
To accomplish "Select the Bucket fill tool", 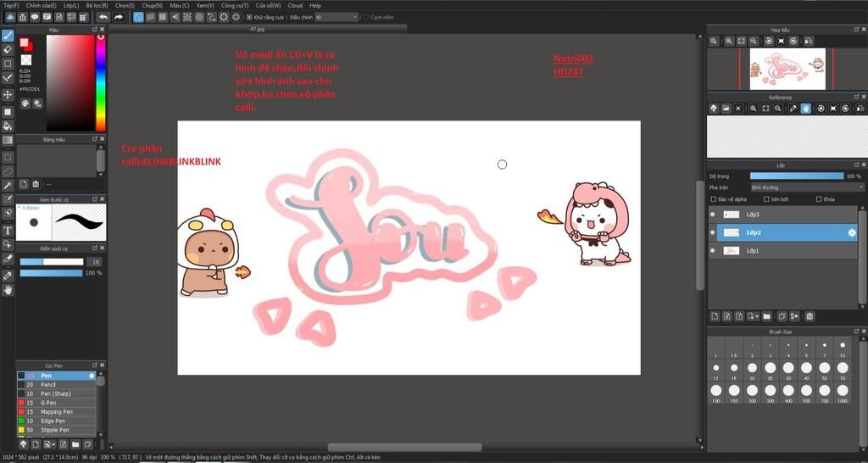I will tap(7, 126).
